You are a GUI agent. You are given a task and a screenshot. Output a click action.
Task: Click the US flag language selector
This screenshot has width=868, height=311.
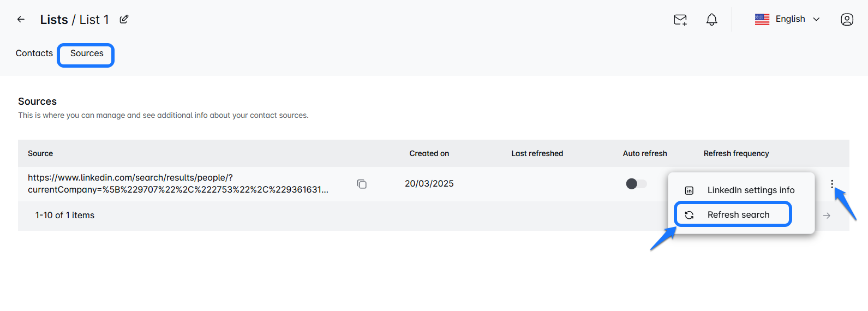click(762, 20)
